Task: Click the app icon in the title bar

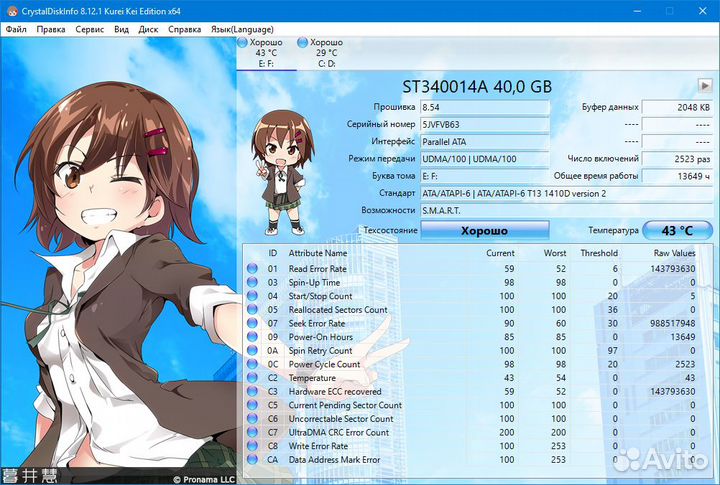Action: (x=10, y=10)
